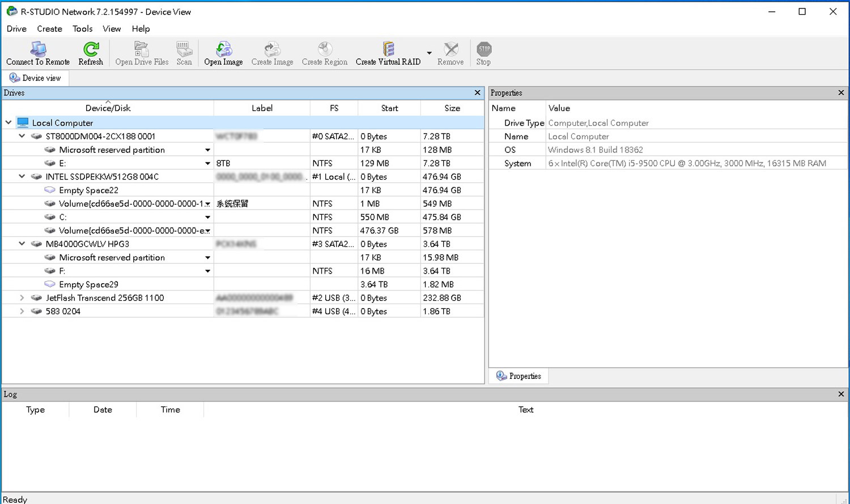Select INTEL SSDPEKKW512G8 004C drive icon
Screen dimensions: 850x504
(36, 176)
